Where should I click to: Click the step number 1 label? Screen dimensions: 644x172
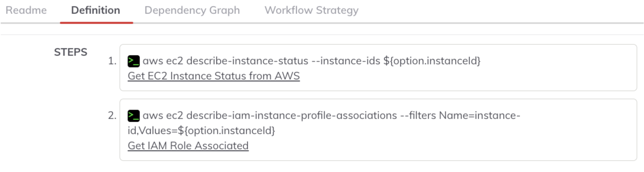coord(112,61)
